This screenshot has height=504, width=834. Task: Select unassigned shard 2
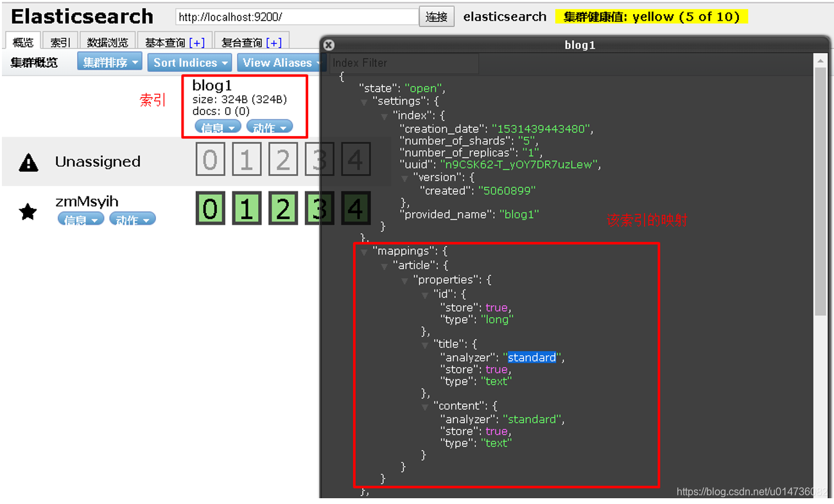pyautogui.click(x=283, y=159)
